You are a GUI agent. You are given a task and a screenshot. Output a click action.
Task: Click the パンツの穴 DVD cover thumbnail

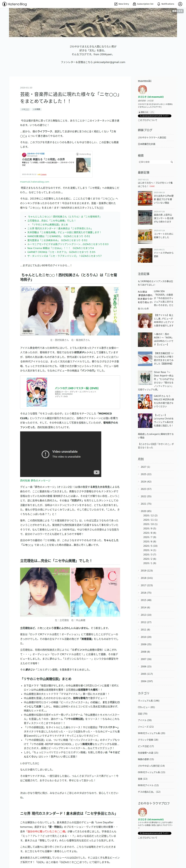coord(37,392)
